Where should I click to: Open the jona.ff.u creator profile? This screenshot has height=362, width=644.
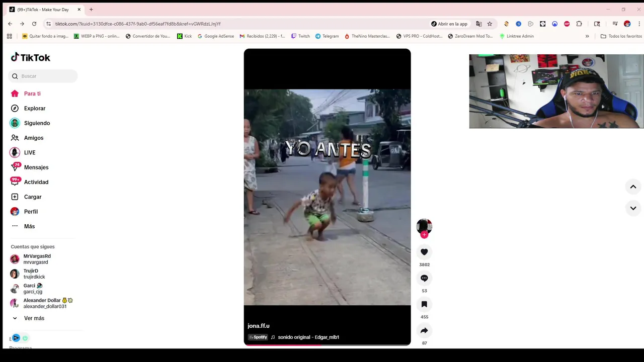click(259, 326)
